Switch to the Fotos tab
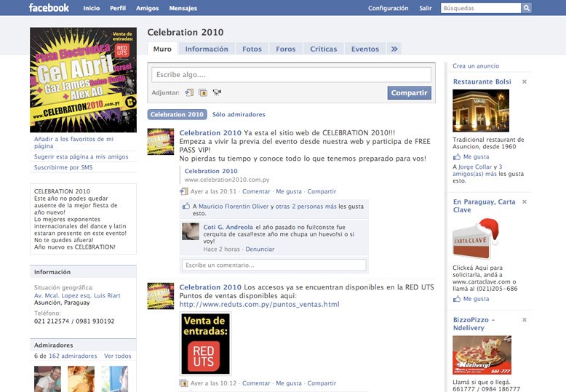The image size is (566, 392). pyautogui.click(x=252, y=49)
